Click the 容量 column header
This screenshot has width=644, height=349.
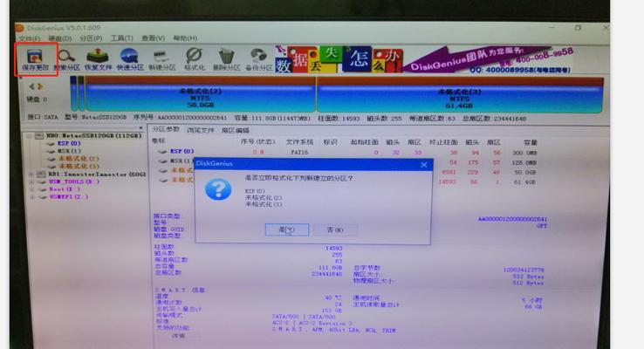pos(531,142)
